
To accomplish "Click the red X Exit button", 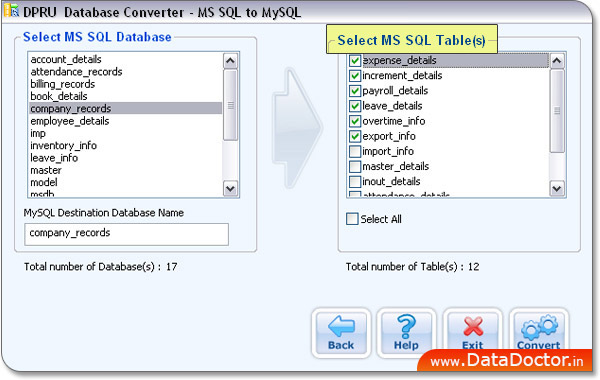I will pos(473,332).
